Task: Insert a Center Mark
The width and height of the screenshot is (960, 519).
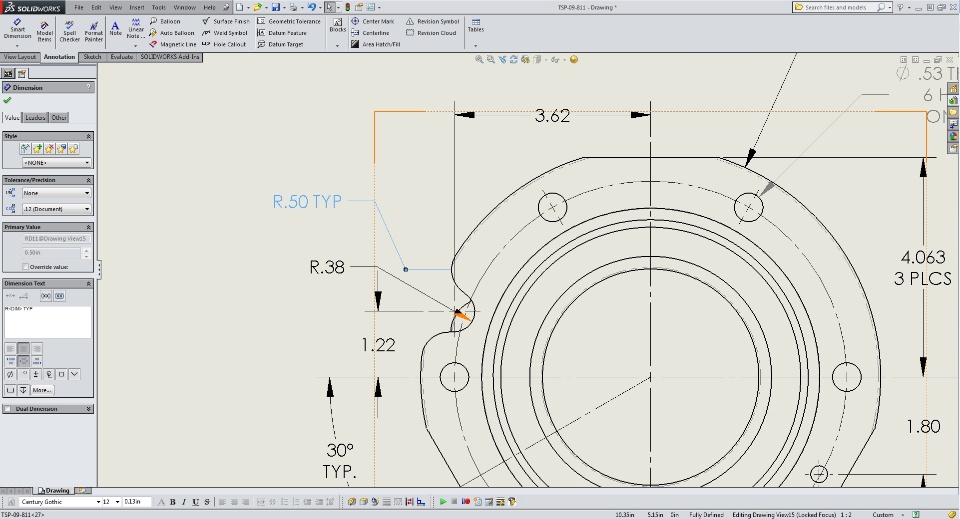Action: click(373, 21)
